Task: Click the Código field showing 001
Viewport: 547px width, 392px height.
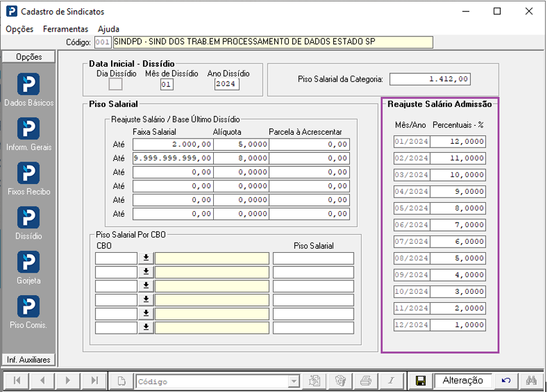Action: tap(103, 42)
